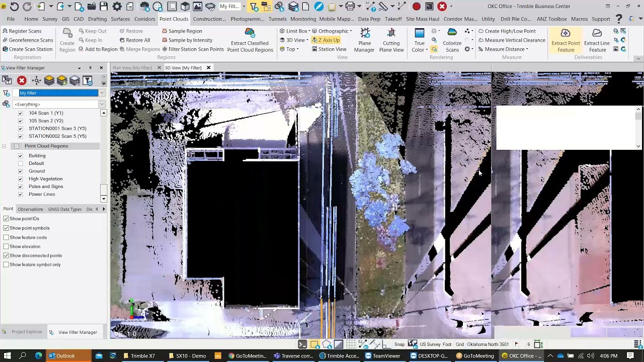Click the Sample Region button
Screen dimensions: 644x362
(182, 31)
